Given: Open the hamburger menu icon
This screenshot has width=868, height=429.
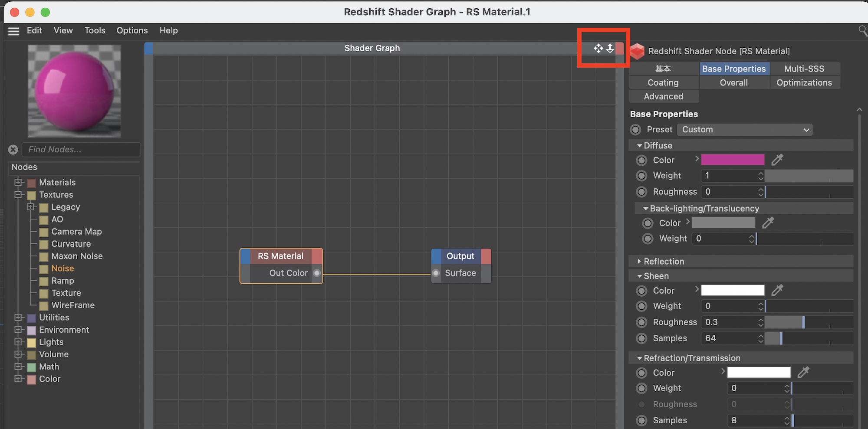Looking at the screenshot, I should [x=14, y=31].
